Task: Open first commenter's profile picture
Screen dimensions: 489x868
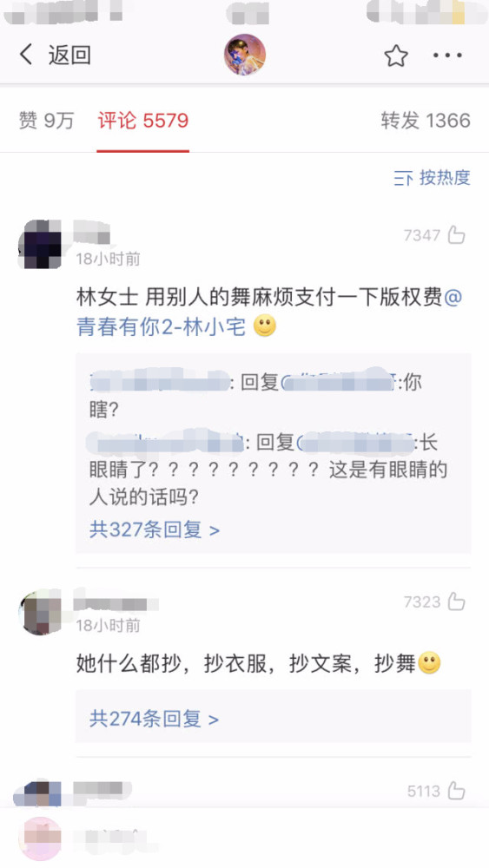Action: 41,244
